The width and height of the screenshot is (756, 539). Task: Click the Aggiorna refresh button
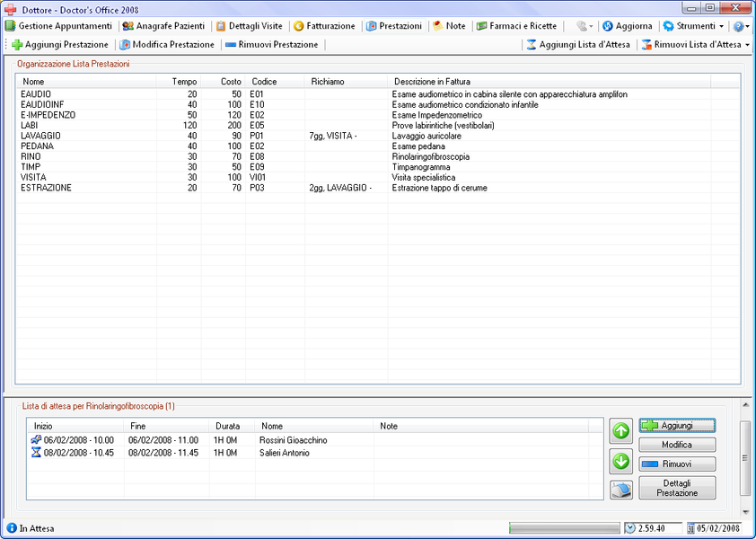pyautogui.click(x=628, y=26)
